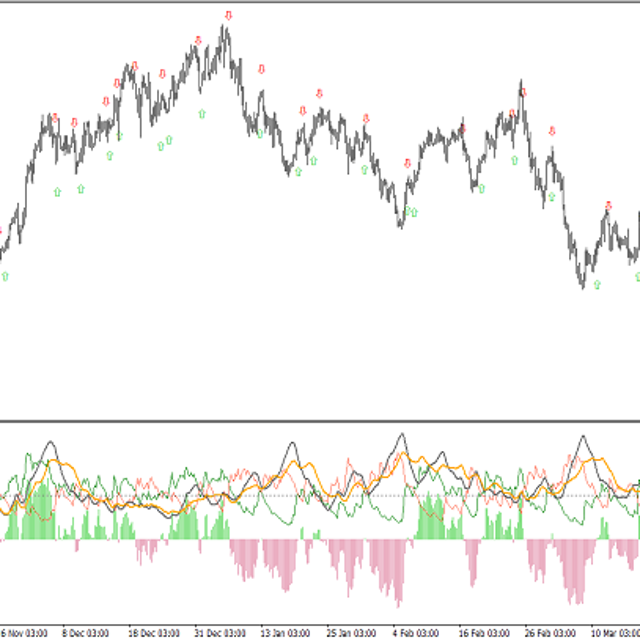Click the green buy arrow below the lowest price trough
640x640 pixels.
click(x=597, y=284)
